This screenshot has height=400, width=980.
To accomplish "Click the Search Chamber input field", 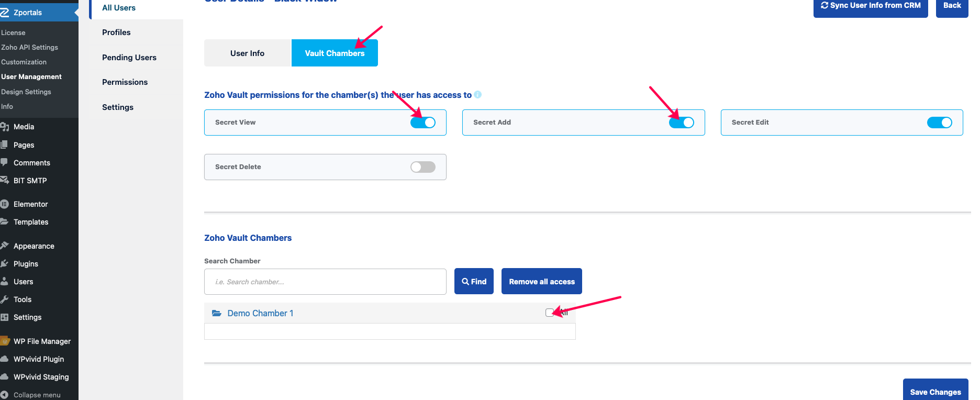I will coord(325,282).
